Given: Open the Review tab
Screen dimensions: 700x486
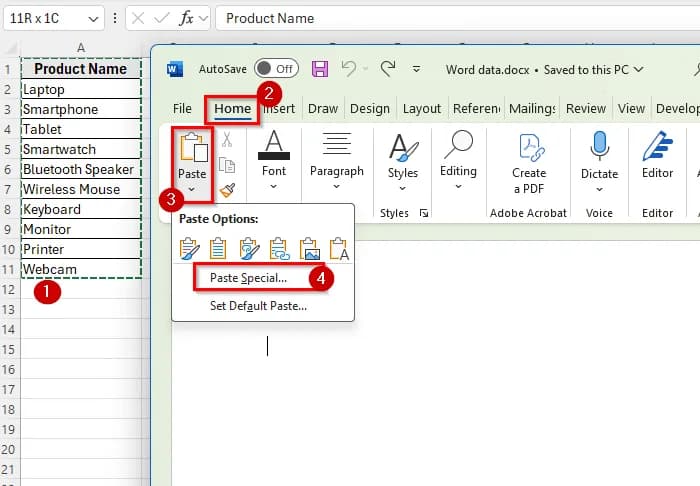Looking at the screenshot, I should [586, 108].
